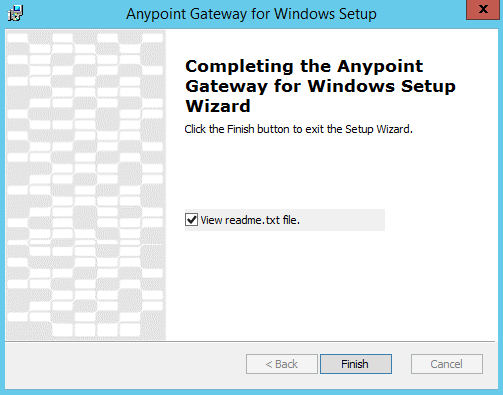Click the gray patterned banner image
Image resolution: width=503 pixels, height=395 pixels.
pos(86,185)
